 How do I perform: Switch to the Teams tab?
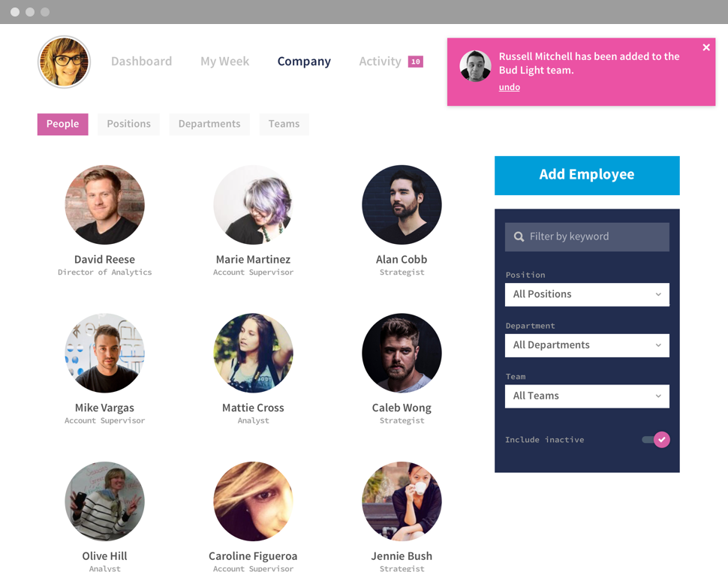point(284,124)
